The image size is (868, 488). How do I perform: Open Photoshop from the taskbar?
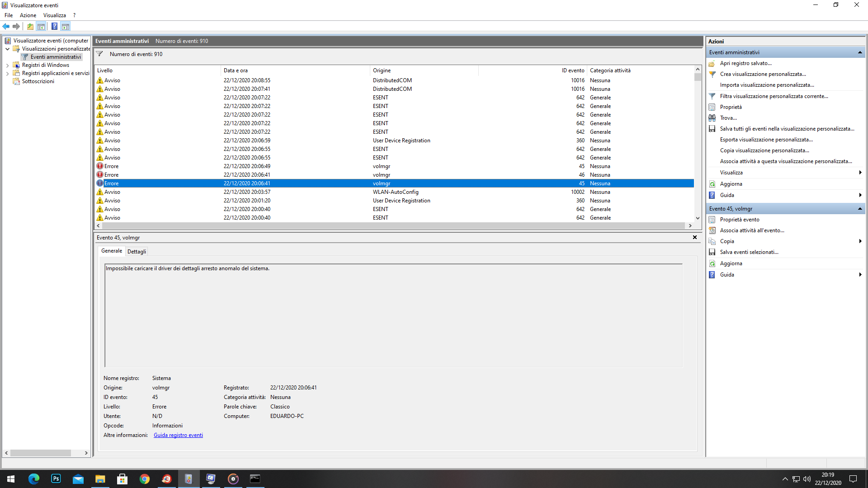click(56, 479)
